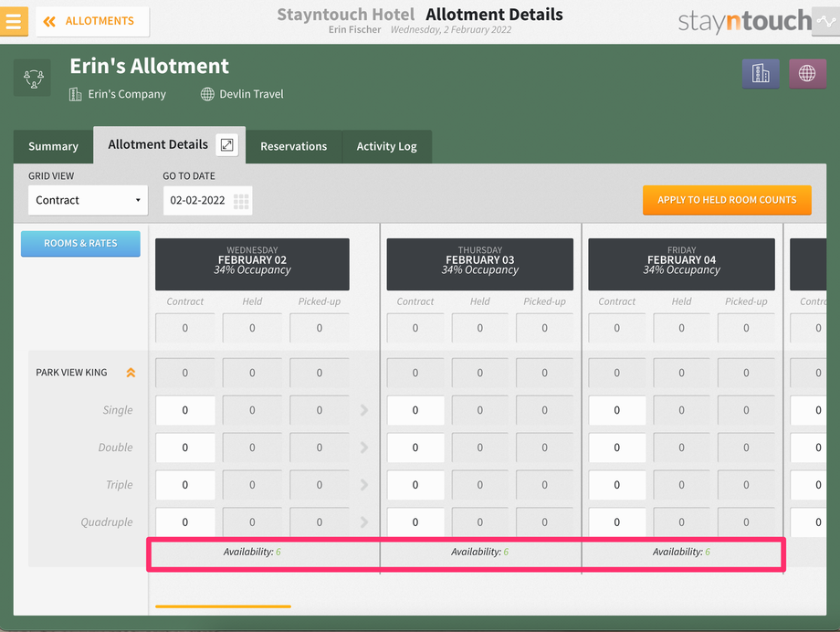Image resolution: width=840 pixels, height=632 pixels.
Task: Select Thursday February 03 header
Action: pos(479,264)
